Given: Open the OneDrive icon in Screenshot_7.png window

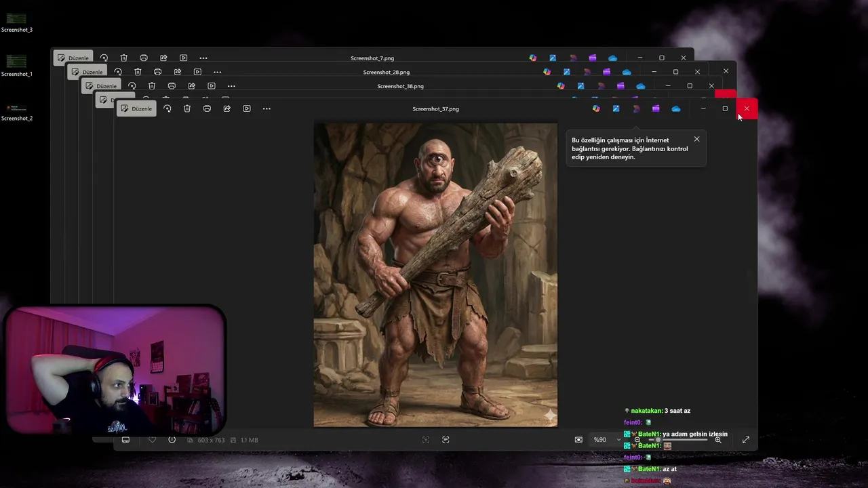Looking at the screenshot, I should (x=612, y=58).
